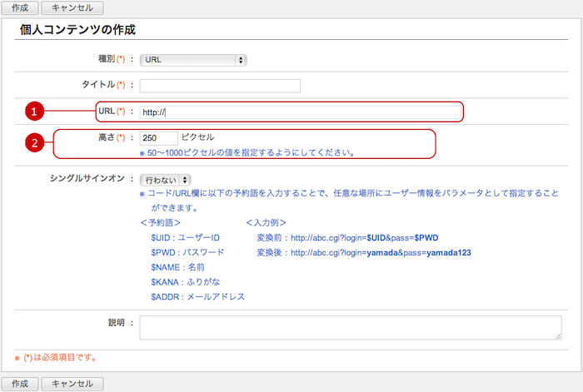Click inside the 説明 text area

tap(350, 326)
